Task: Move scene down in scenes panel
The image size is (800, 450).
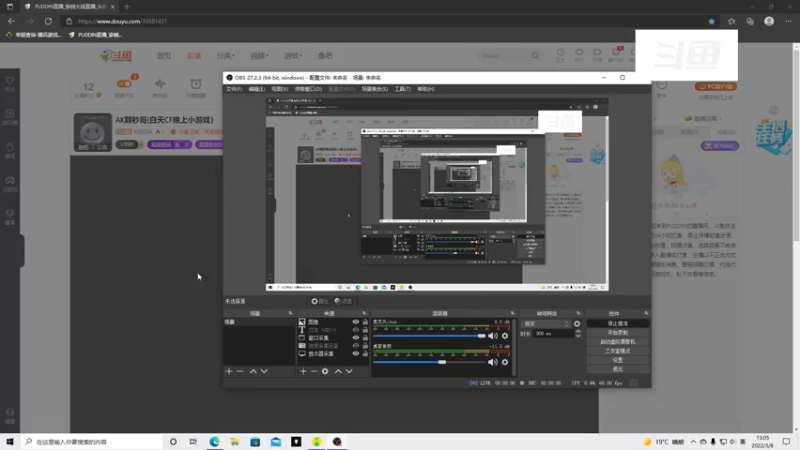Action: [264, 371]
